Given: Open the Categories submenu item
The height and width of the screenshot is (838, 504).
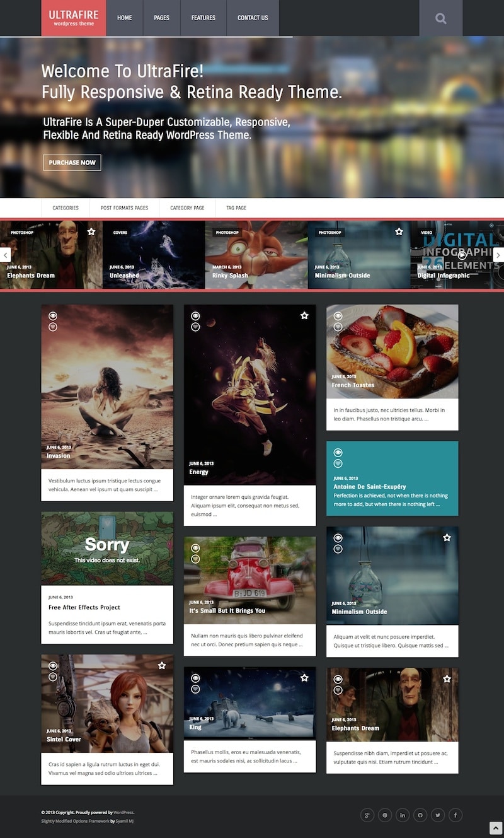Looking at the screenshot, I should (66, 208).
